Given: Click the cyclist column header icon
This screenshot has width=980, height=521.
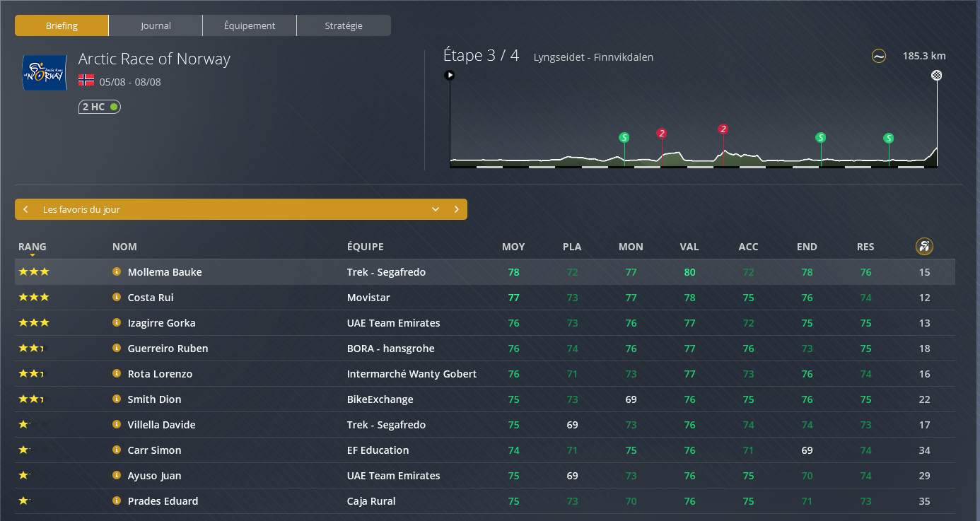Looking at the screenshot, I should point(924,247).
